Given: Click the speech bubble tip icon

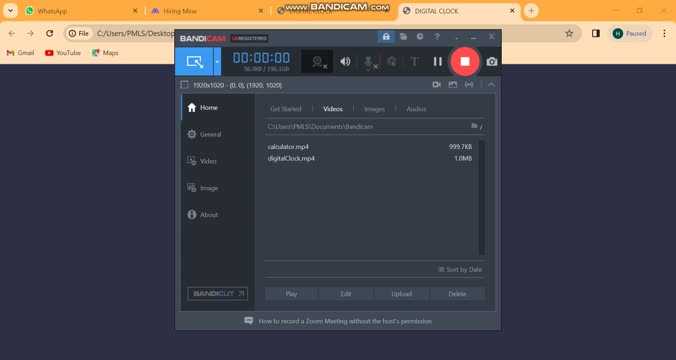Looking at the screenshot, I should coord(249,321).
